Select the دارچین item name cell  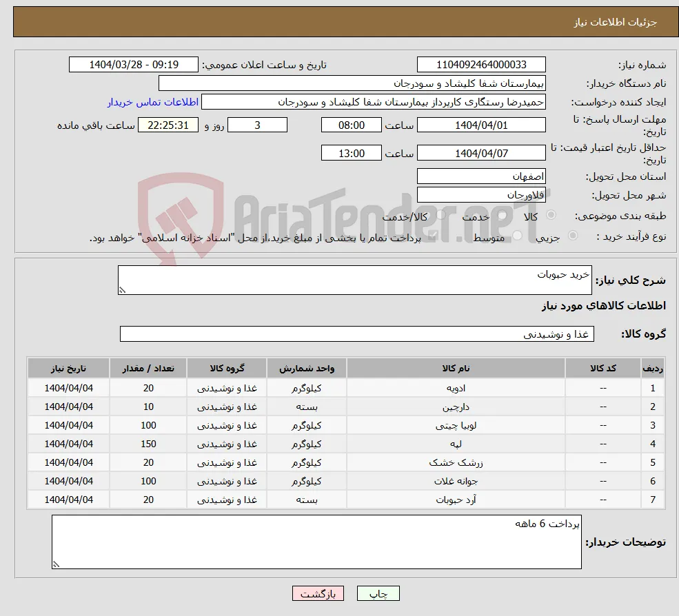(x=456, y=407)
